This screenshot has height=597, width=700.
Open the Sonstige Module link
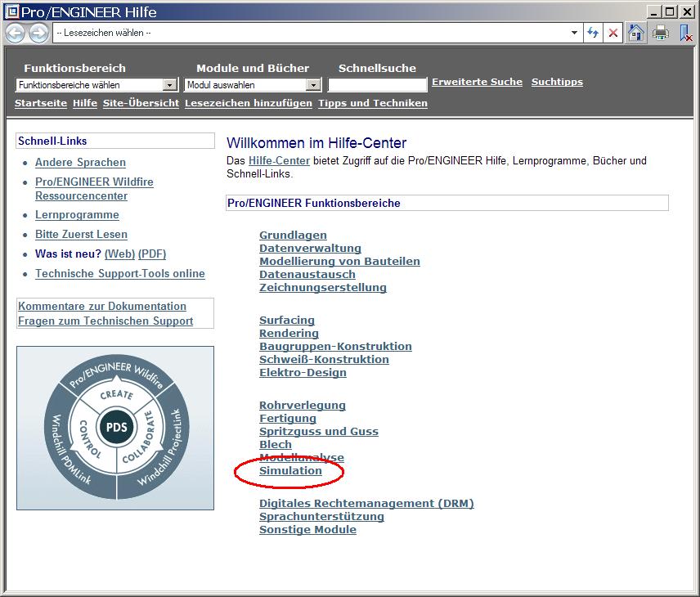coord(308,530)
